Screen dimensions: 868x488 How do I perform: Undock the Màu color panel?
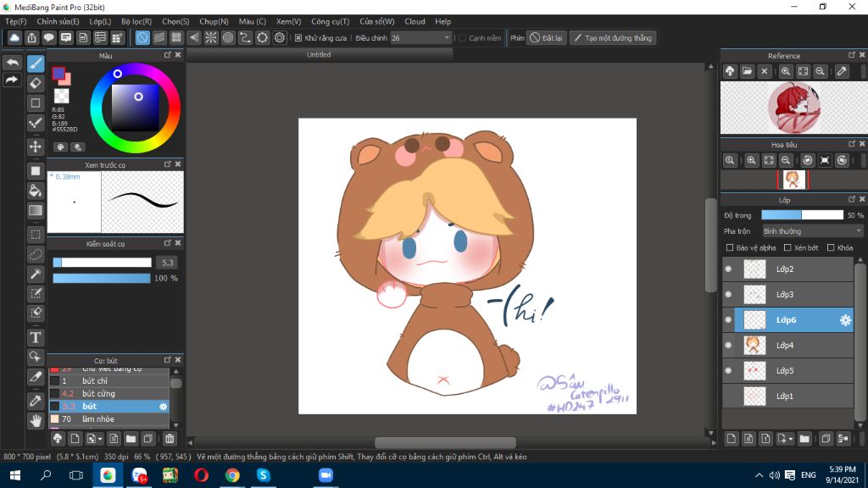[168, 55]
